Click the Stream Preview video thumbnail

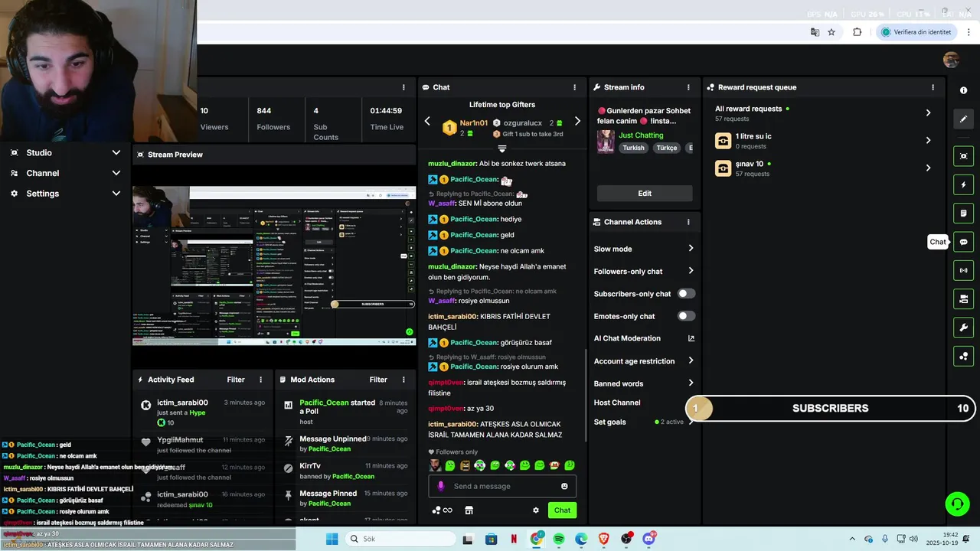274,266
